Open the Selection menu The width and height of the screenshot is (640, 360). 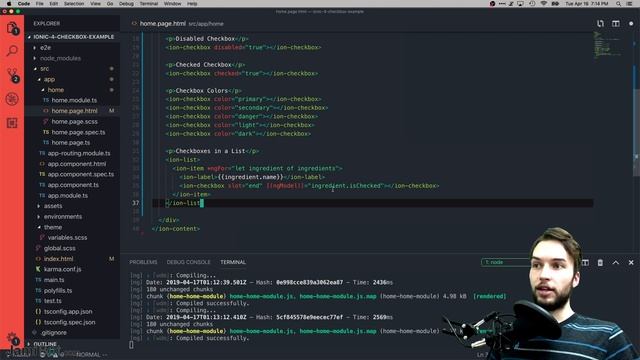coord(74,4)
